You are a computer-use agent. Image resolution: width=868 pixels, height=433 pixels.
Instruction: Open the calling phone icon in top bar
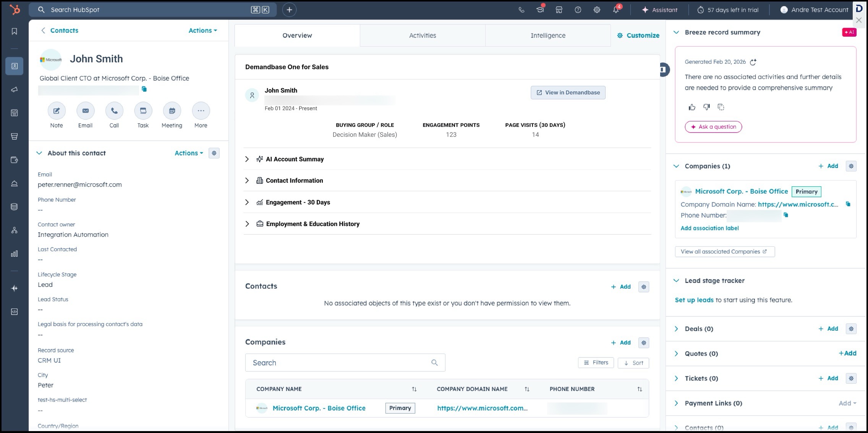(x=521, y=10)
